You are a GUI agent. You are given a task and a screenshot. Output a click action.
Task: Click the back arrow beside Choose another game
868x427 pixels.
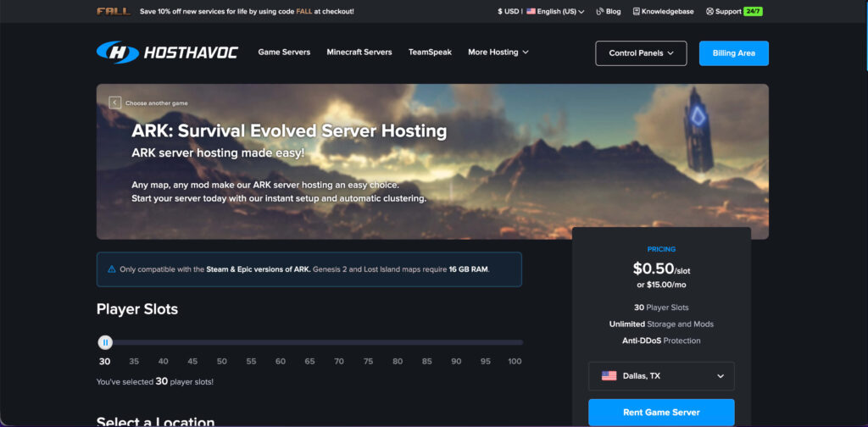coord(114,103)
